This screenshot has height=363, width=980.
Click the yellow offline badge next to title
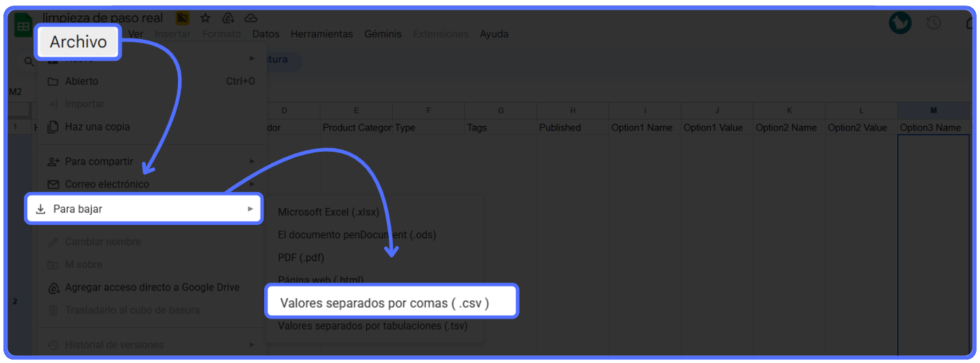(182, 18)
